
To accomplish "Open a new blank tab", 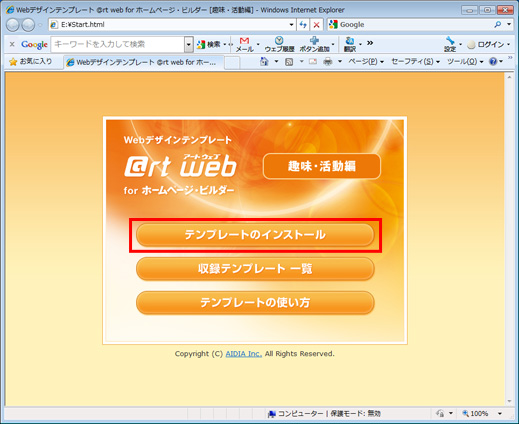I will click(232, 63).
